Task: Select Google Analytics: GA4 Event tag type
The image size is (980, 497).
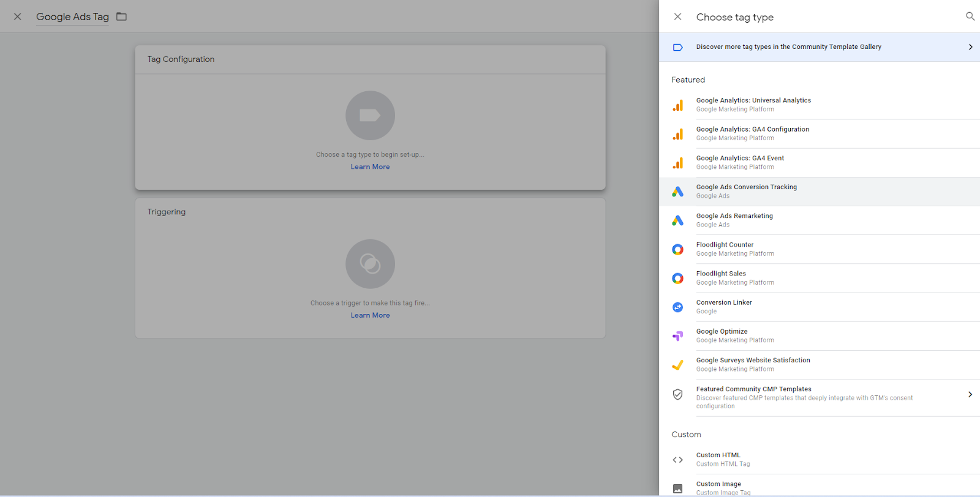Action: pyautogui.click(x=820, y=162)
